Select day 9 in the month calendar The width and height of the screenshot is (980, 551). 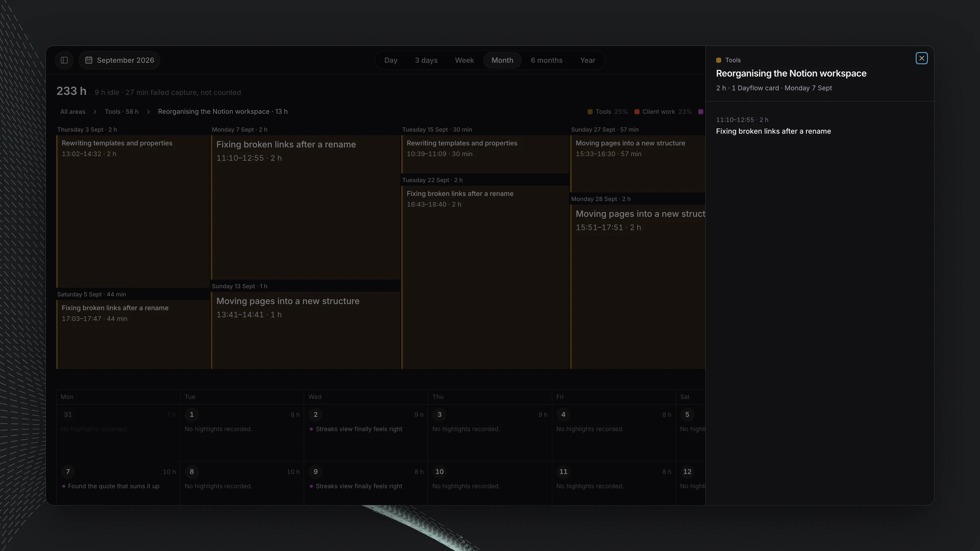coord(315,472)
